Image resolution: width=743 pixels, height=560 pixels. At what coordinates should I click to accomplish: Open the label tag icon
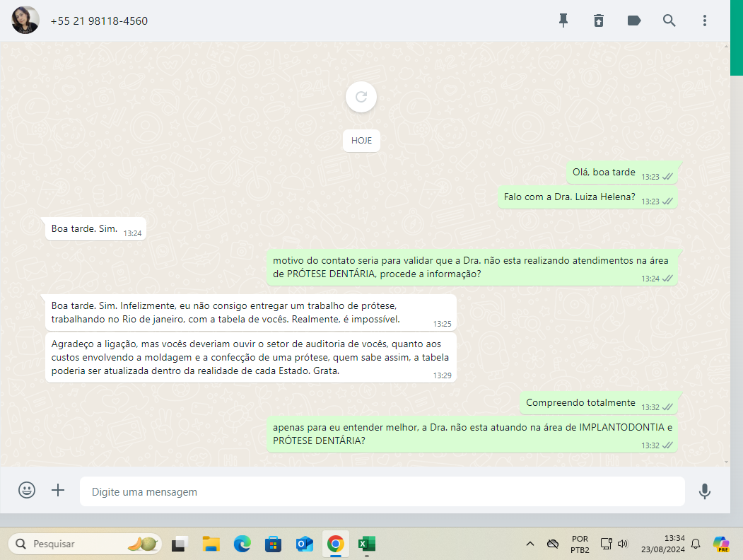pyautogui.click(x=633, y=21)
